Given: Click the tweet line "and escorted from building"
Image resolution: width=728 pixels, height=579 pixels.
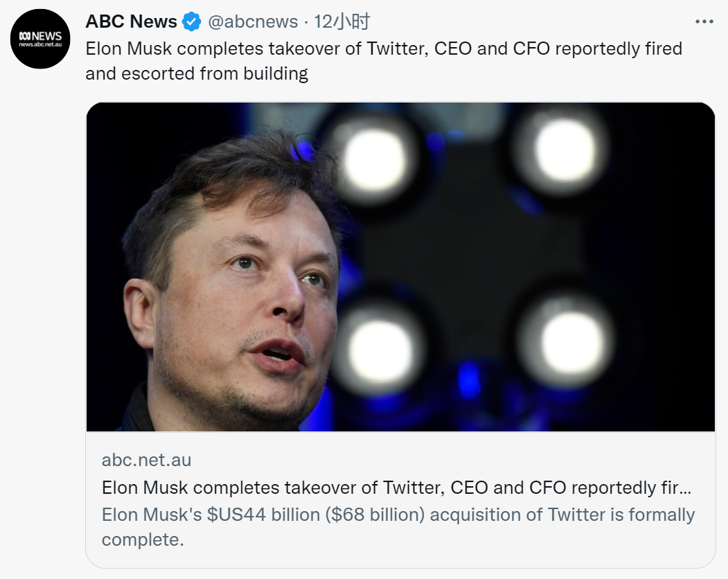Looking at the screenshot, I should click(197, 73).
